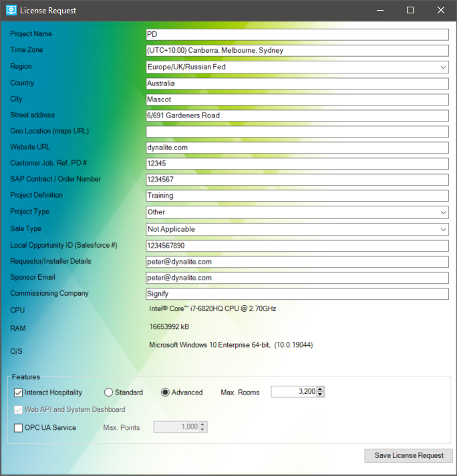Click the Project Definition field showing Training

[297, 196]
